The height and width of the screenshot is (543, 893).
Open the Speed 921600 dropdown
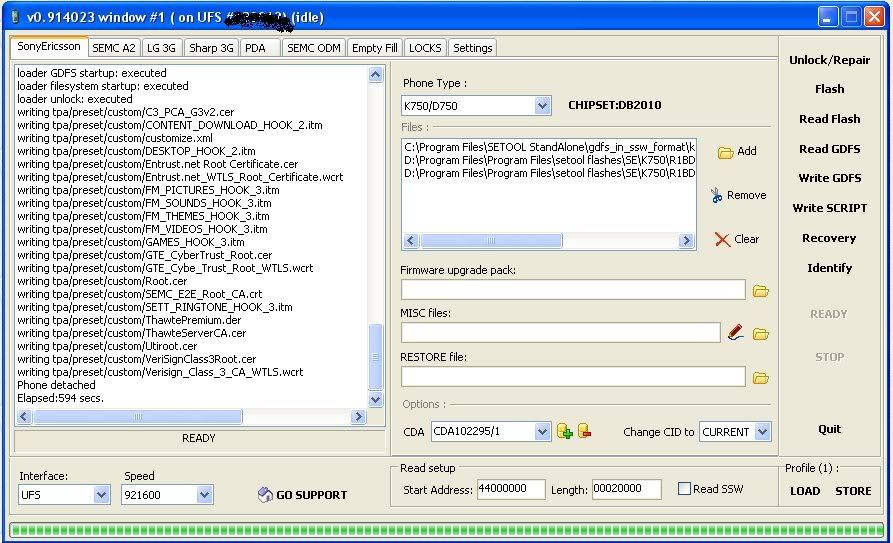(x=204, y=495)
